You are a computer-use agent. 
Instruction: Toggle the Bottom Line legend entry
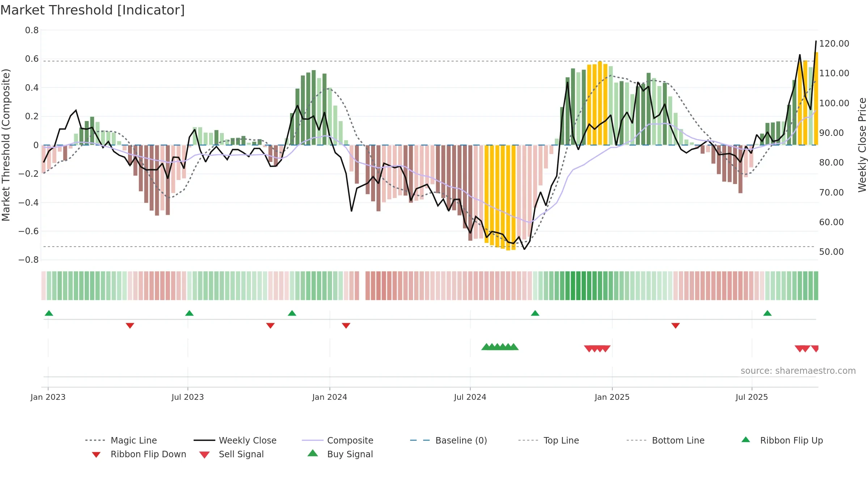click(x=665, y=440)
